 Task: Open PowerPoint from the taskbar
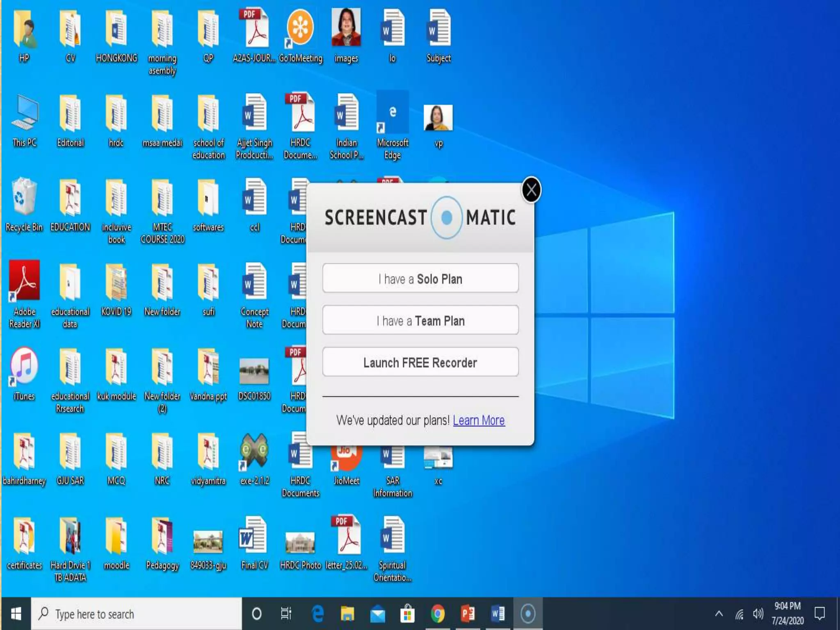468,614
